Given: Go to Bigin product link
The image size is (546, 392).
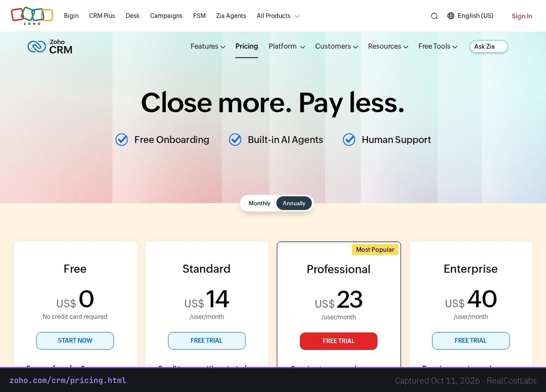Looking at the screenshot, I should tap(71, 16).
